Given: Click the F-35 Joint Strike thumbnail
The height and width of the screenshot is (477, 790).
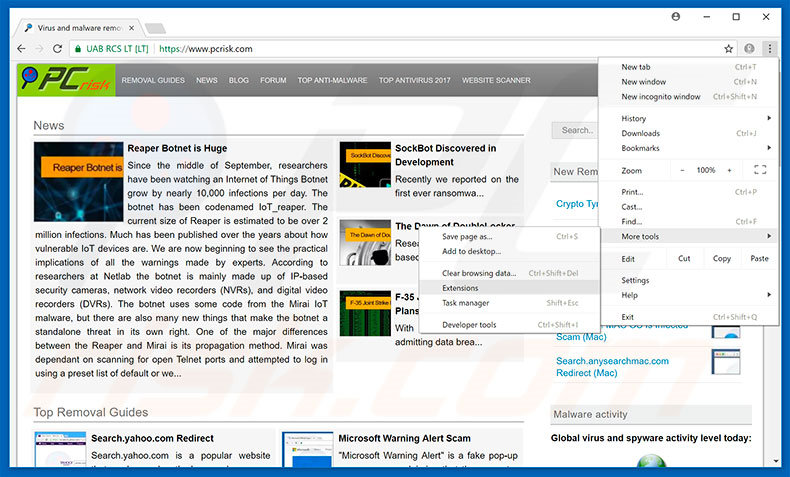Looking at the screenshot, I should pos(365,313).
